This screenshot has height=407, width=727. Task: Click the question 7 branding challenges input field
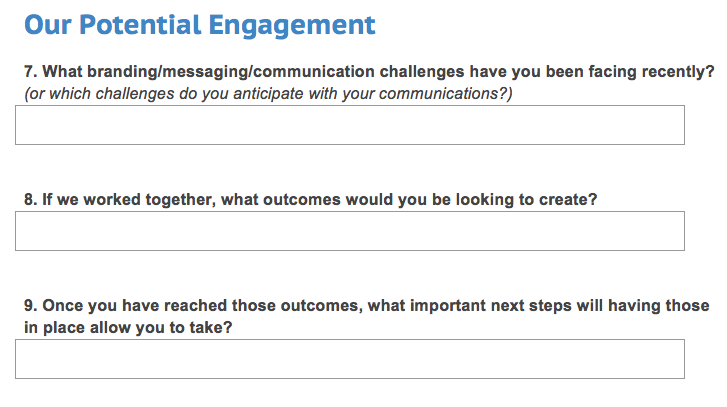pos(350,125)
